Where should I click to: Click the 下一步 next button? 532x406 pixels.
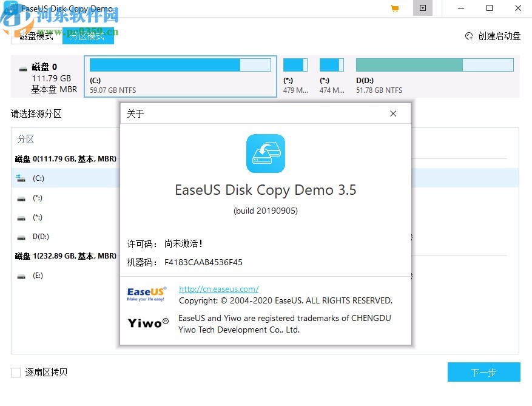click(483, 372)
